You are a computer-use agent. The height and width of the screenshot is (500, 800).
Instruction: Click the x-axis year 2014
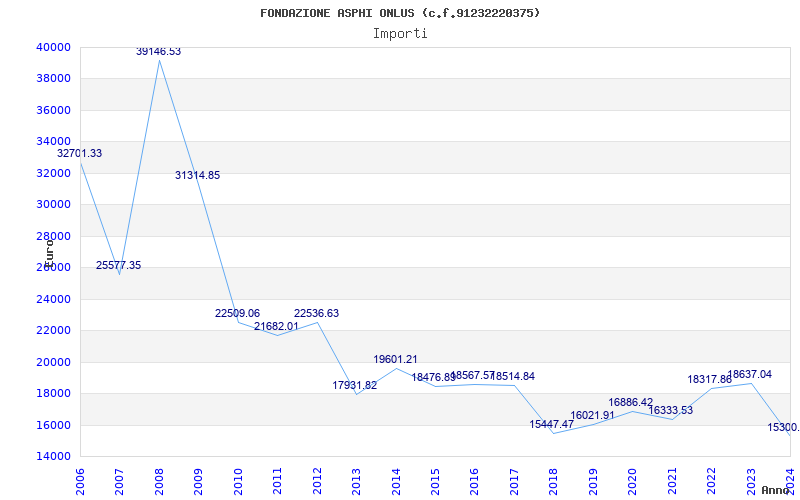(x=395, y=482)
